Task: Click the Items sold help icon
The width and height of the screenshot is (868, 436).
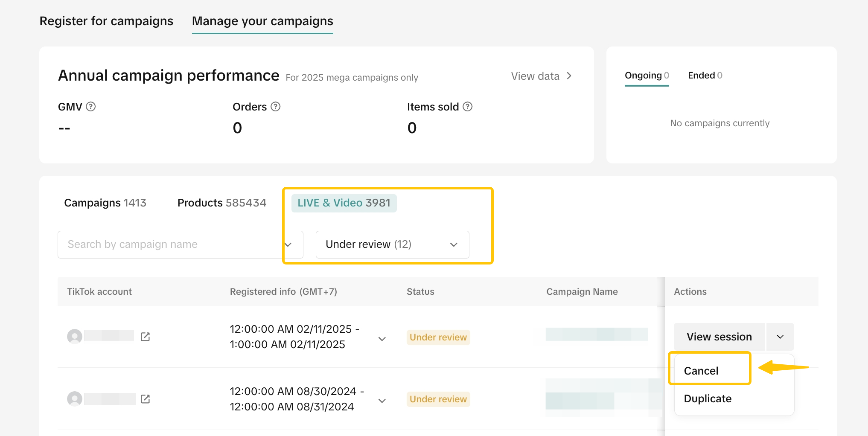Action: (468, 107)
